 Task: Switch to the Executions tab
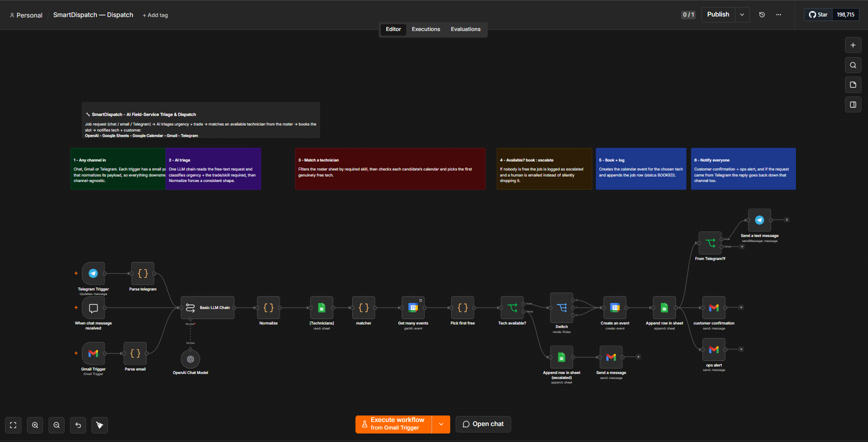(426, 29)
